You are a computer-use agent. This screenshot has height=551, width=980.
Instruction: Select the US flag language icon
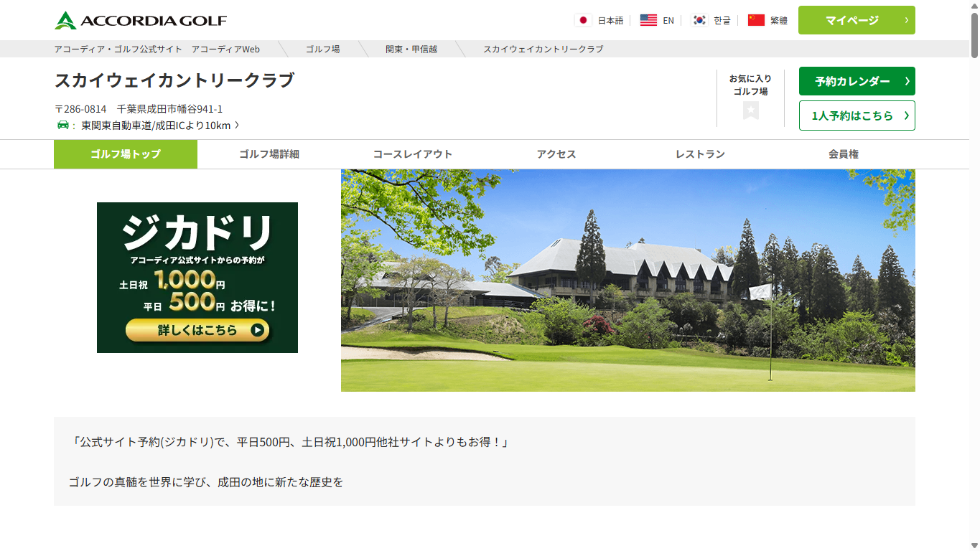(x=648, y=20)
